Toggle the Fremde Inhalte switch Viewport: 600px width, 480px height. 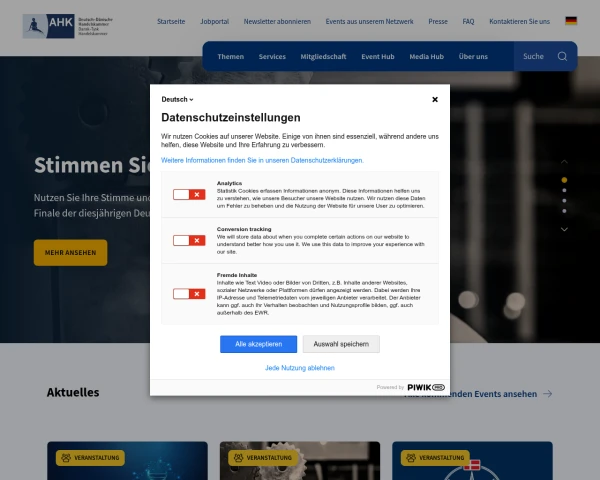(189, 294)
